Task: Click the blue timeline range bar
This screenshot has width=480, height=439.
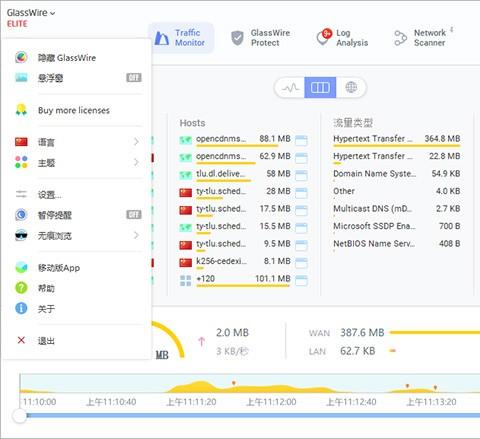Action: click(x=253, y=415)
